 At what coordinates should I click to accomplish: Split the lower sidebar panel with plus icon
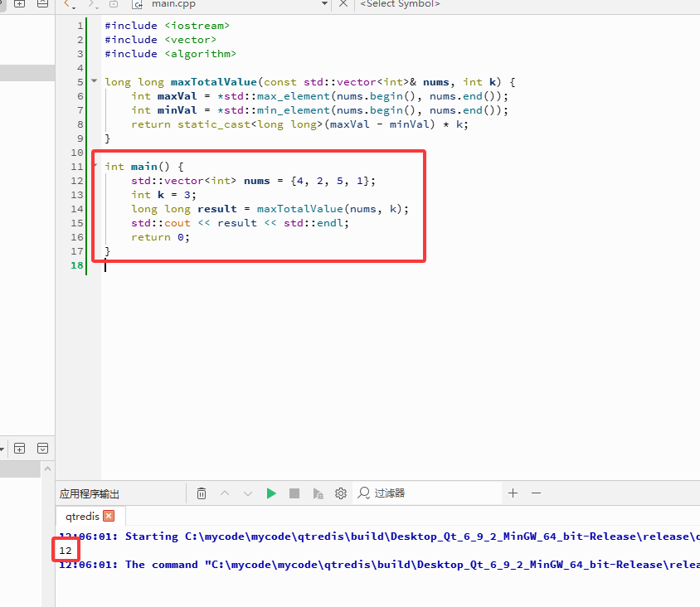(x=19, y=448)
